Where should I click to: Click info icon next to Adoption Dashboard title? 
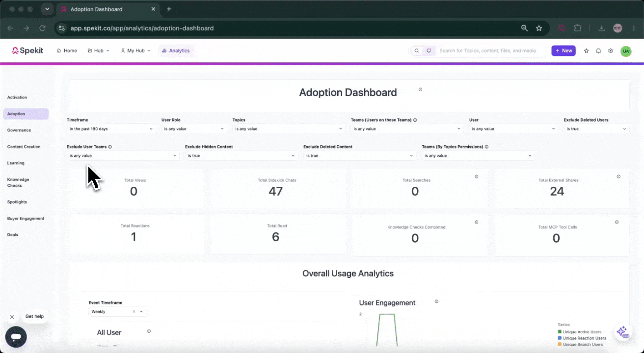pyautogui.click(x=420, y=90)
